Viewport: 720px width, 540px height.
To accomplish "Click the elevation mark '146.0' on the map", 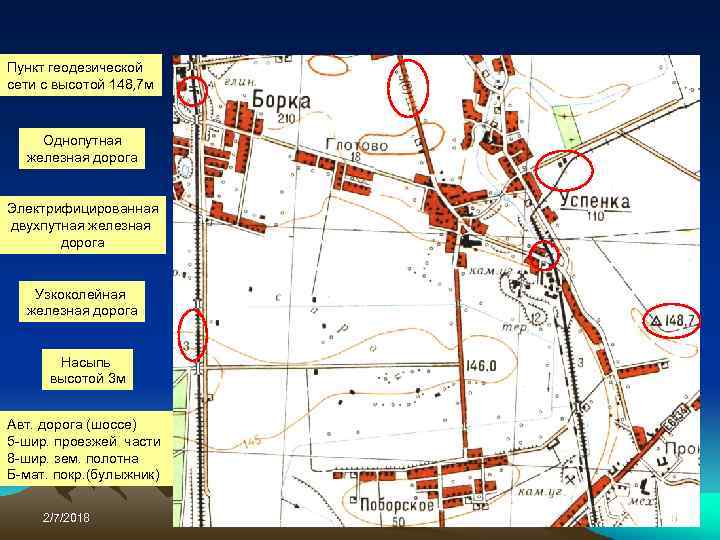I will pos(481,366).
